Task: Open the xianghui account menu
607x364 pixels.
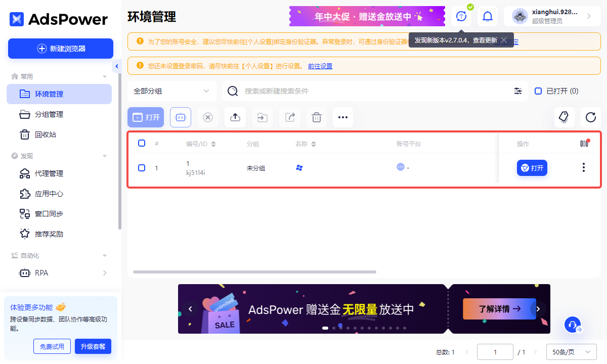Action: 552,16
